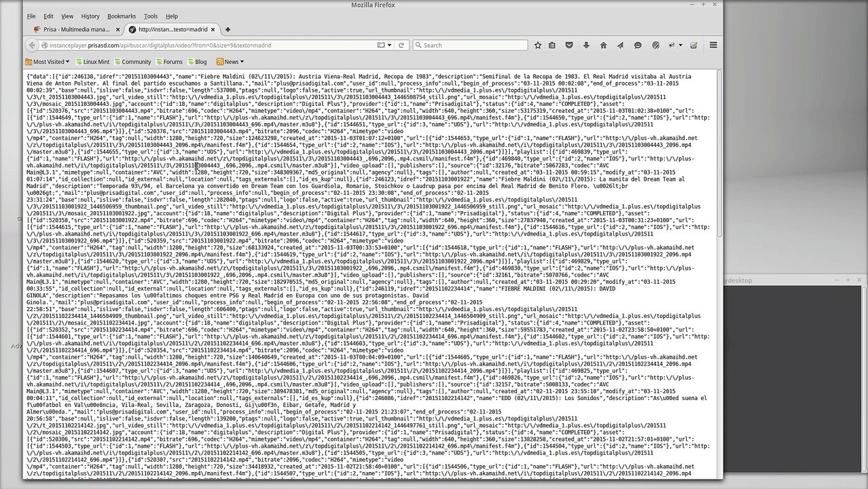Image resolution: width=868 pixels, height=489 pixels.
Task: Expand the Reader View dropdown arrow
Action: (x=390, y=46)
